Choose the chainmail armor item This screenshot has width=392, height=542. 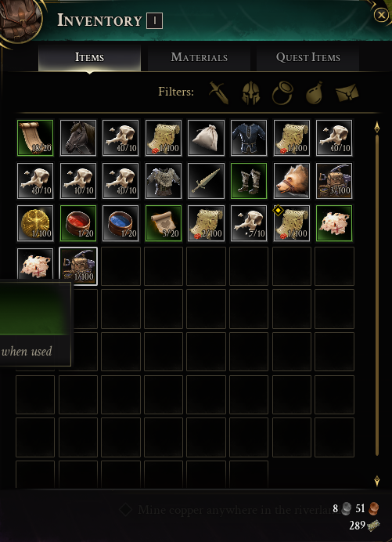click(x=164, y=181)
